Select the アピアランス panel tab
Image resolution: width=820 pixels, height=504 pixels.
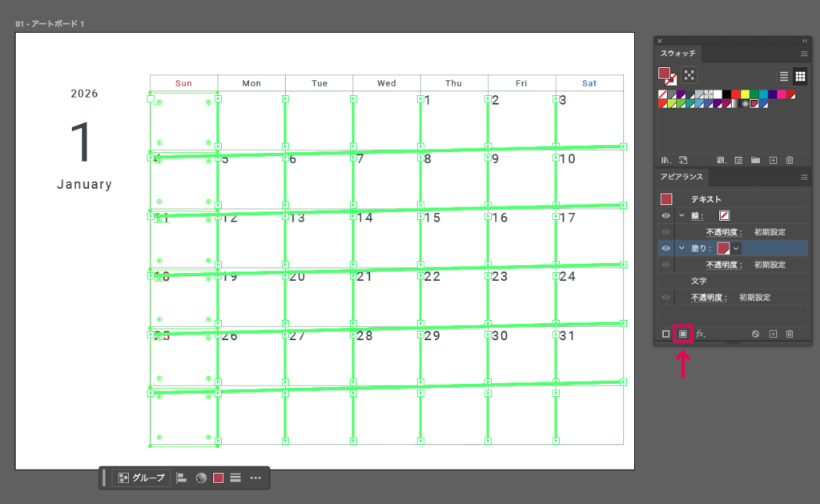point(681,175)
